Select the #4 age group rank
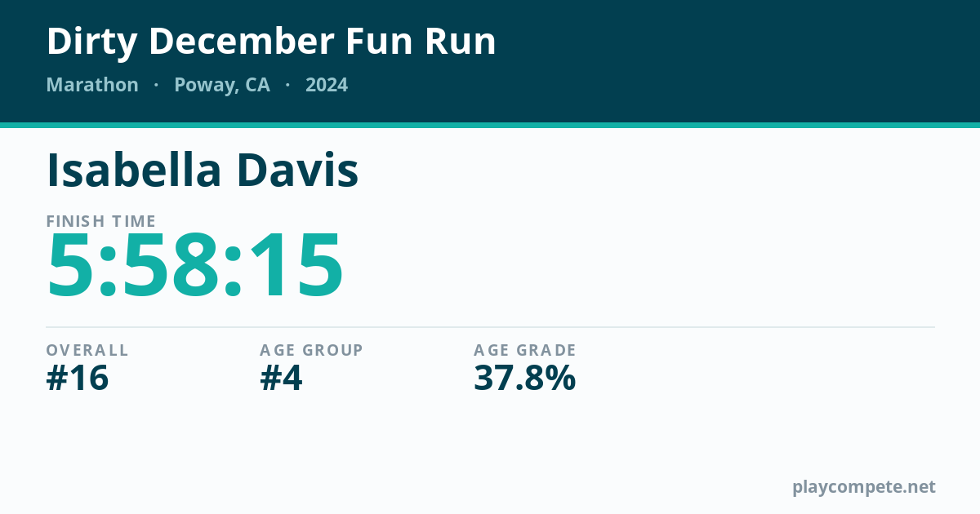Screen dimensions: 980x514 282,379
